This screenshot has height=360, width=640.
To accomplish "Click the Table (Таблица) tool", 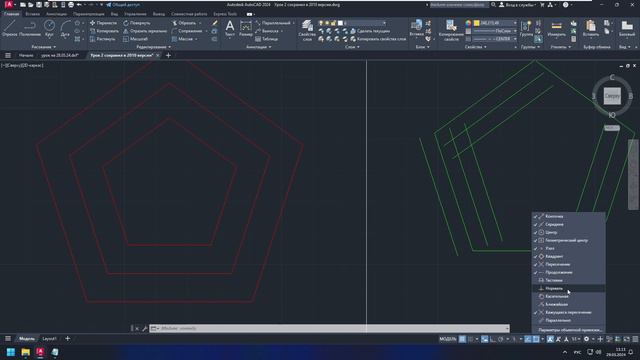I will click(267, 39).
